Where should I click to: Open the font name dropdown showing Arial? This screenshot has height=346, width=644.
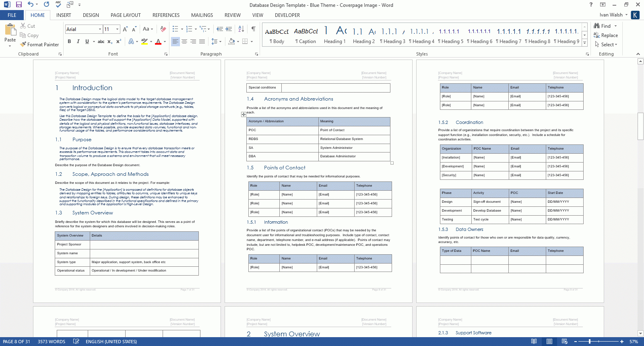pyautogui.click(x=100, y=29)
